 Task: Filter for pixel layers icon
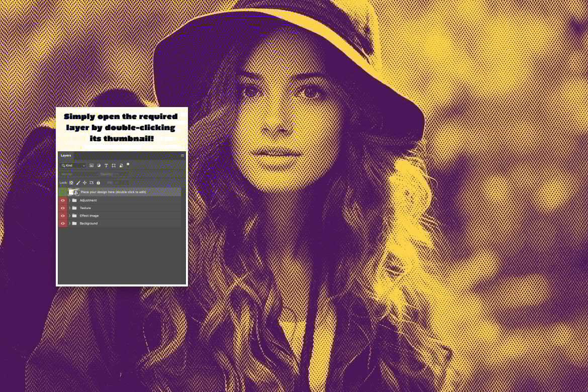point(91,165)
